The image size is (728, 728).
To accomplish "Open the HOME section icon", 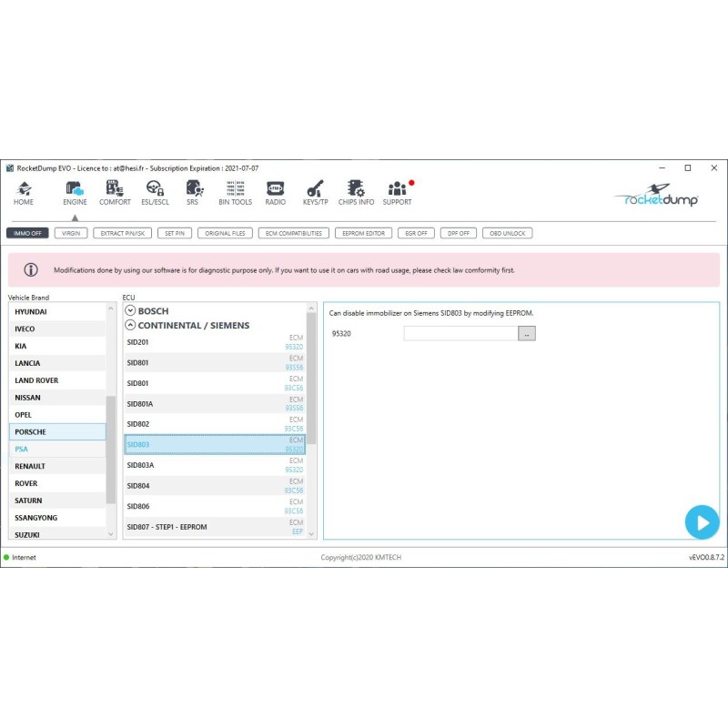I will click(x=24, y=189).
